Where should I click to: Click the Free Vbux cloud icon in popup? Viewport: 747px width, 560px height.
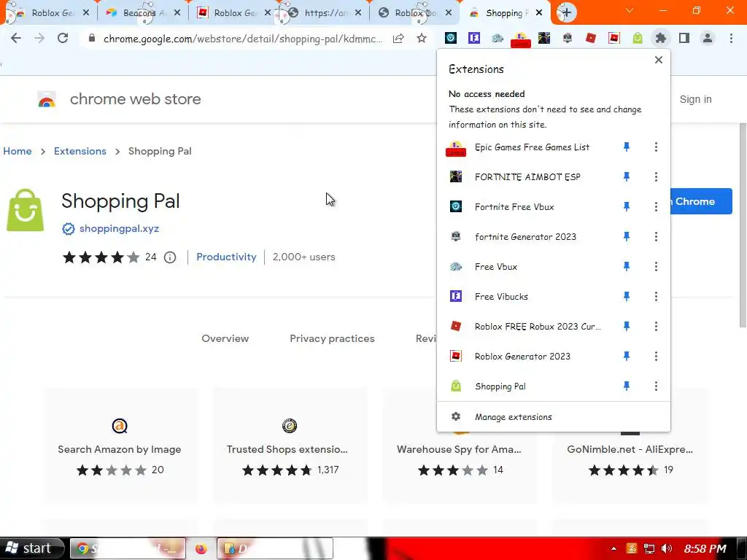(x=456, y=267)
